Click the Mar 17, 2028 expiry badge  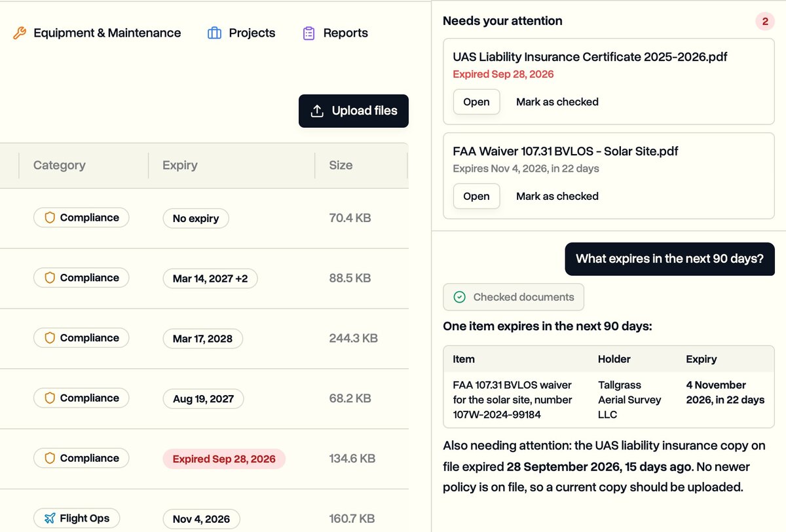click(x=202, y=339)
